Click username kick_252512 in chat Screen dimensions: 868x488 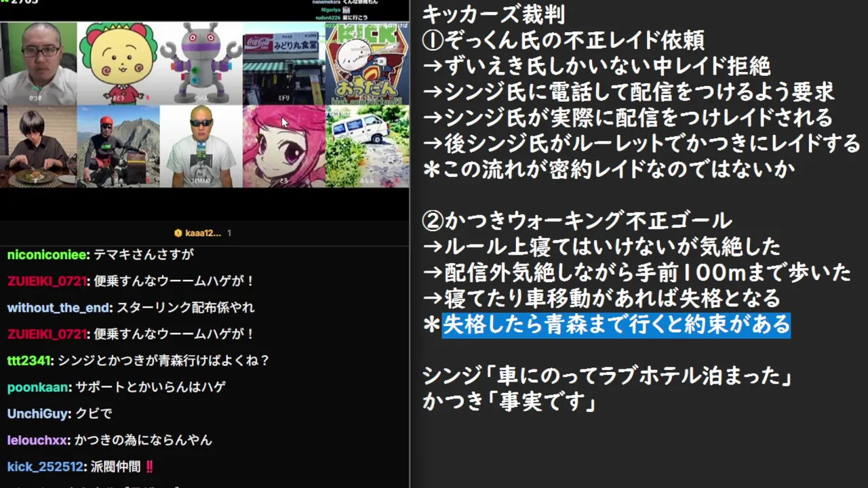coord(45,466)
